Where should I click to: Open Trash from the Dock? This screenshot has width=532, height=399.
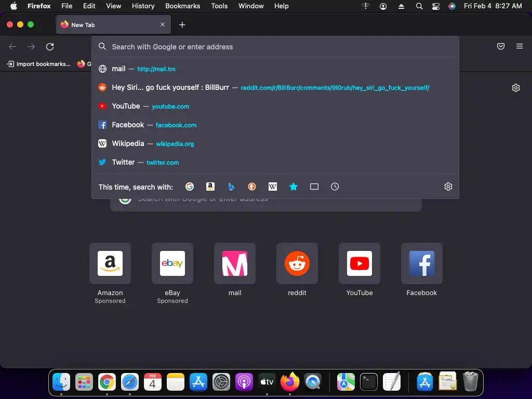click(x=471, y=382)
